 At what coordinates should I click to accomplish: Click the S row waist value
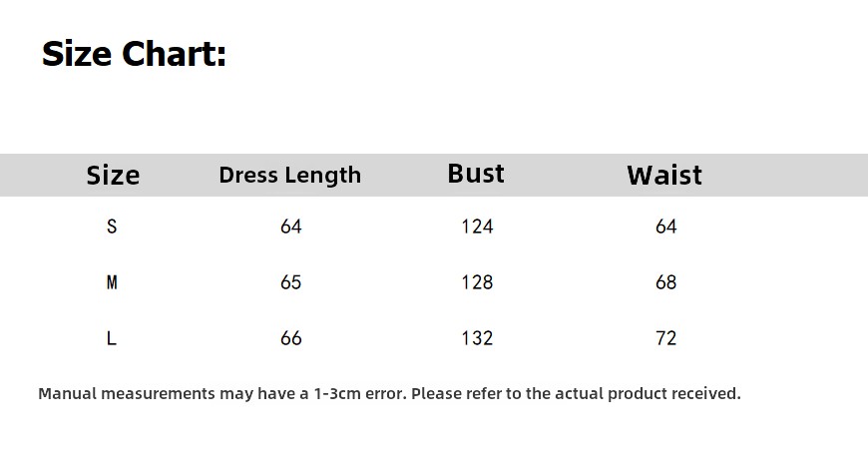pos(665,227)
